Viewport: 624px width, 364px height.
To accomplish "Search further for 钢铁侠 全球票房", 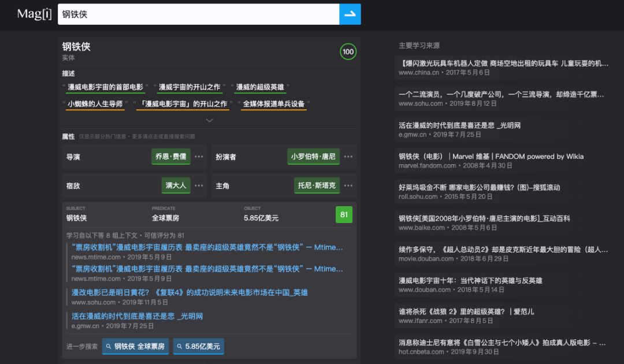I will [135, 347].
